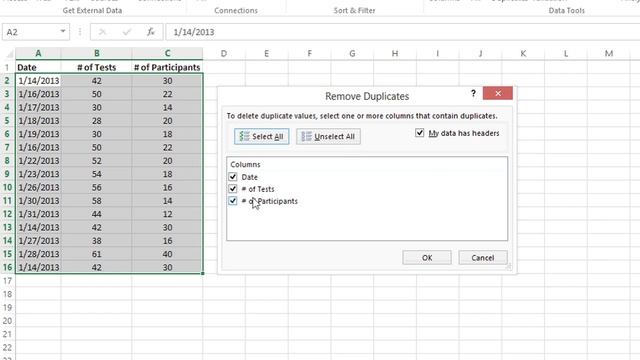Click the Sort & Filter group label
The image size is (640, 360).
point(354,11)
